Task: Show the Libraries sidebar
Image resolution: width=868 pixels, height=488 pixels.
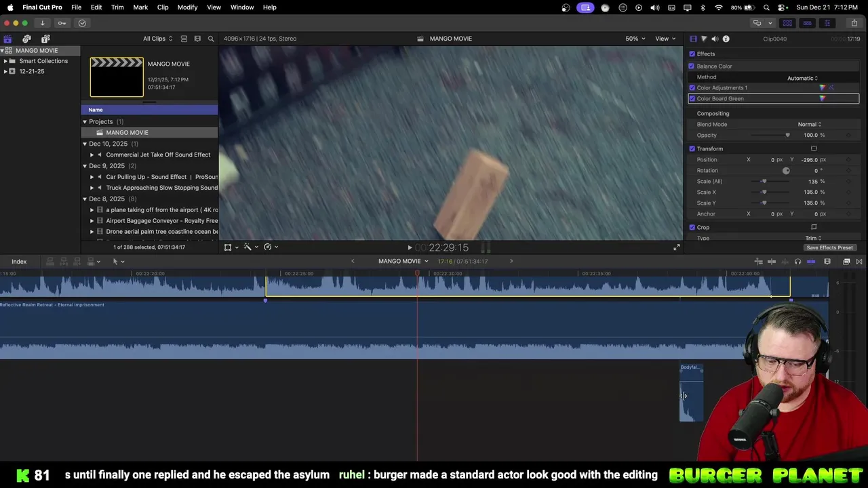Action: 7,39
